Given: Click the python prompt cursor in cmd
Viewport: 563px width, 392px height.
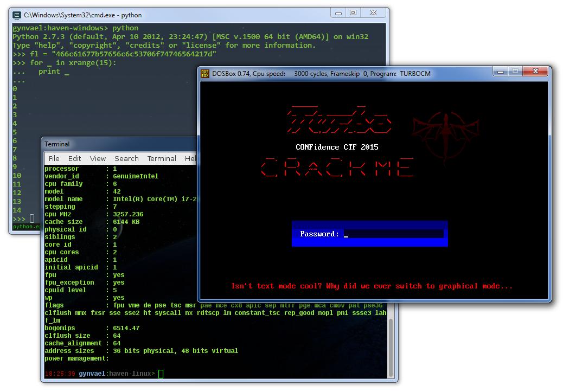Looking at the screenshot, I should pos(32,219).
